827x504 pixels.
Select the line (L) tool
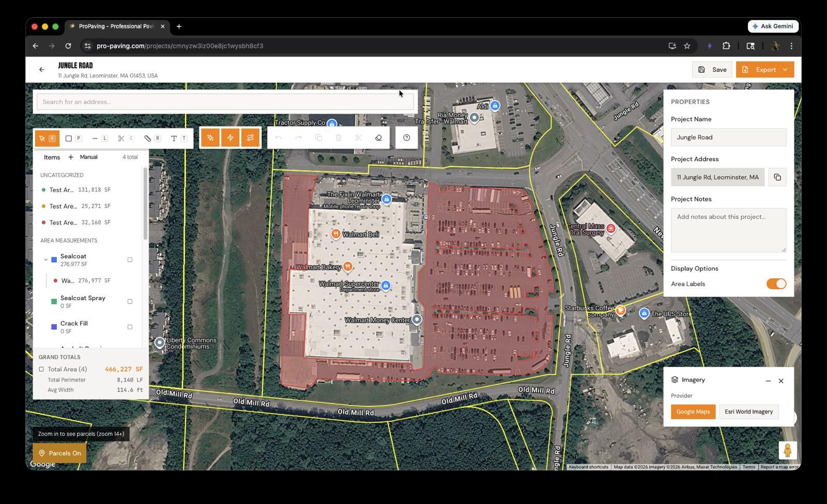100,138
